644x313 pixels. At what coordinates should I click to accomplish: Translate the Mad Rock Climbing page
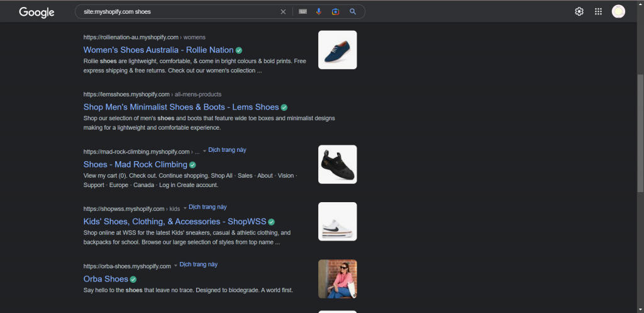227,150
